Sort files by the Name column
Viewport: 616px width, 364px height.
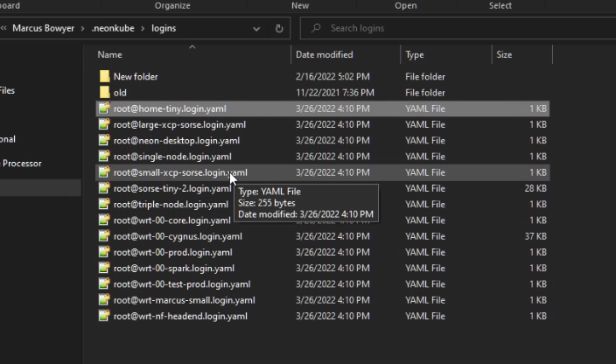[x=109, y=54]
